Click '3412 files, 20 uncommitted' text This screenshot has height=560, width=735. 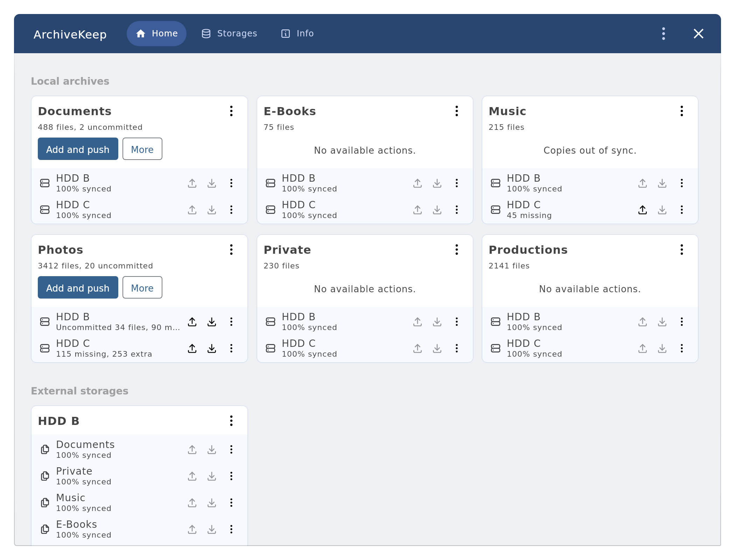95,266
